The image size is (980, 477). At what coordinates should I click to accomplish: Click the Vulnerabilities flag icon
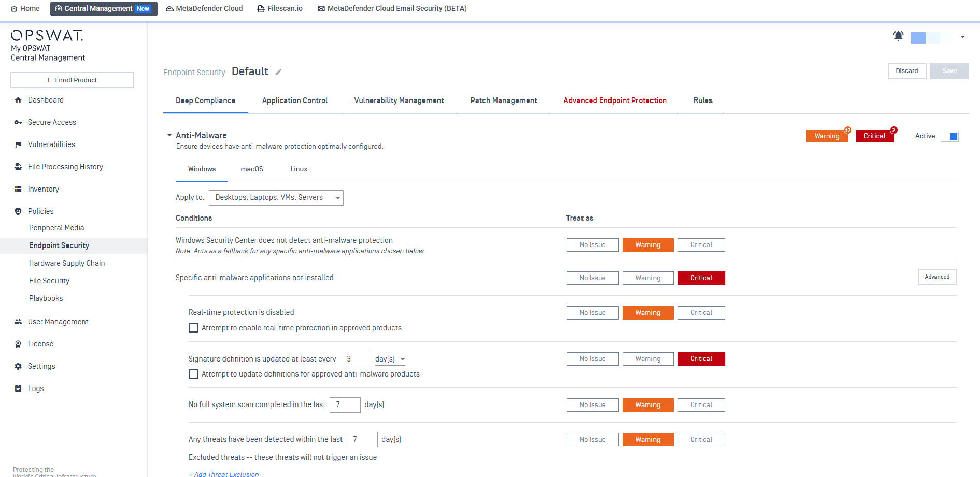tap(18, 144)
